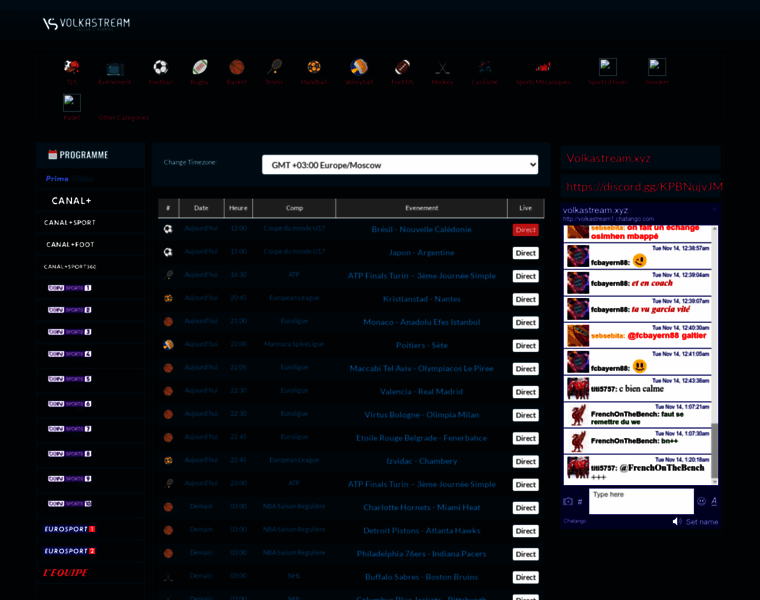This screenshot has width=760, height=600.
Task: Select the Hockey sticks category icon
Action: [442, 67]
